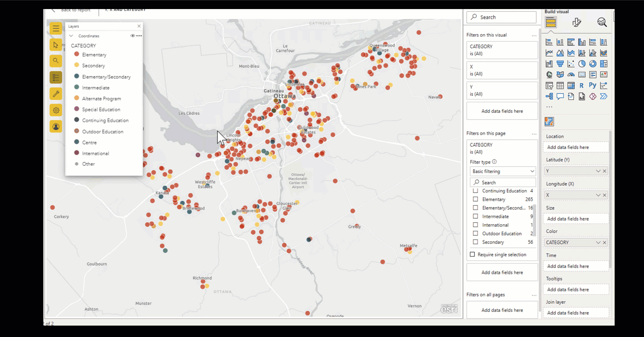Click Special Education purple legend swatch
Viewport: 644px width, 337px height.
[76, 109]
